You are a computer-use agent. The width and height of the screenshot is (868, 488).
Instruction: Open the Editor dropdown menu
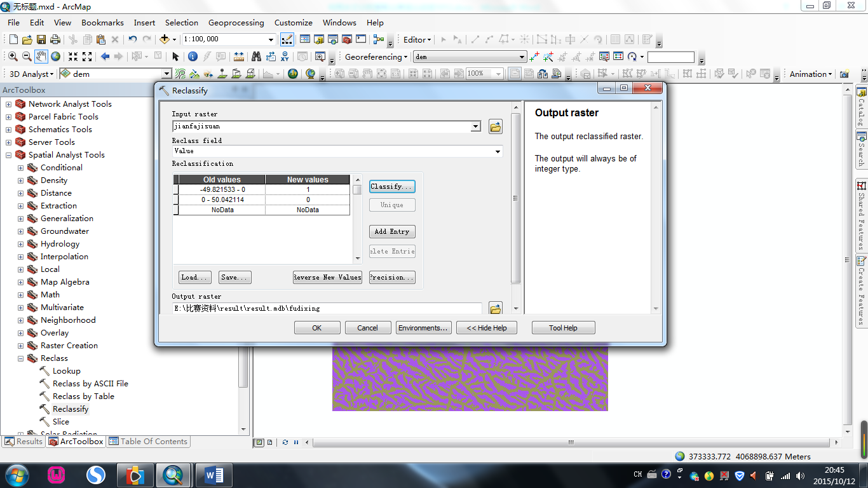417,39
